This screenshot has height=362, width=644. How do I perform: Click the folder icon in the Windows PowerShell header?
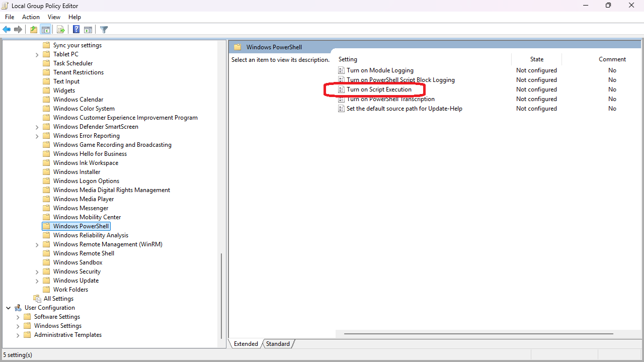point(237,47)
